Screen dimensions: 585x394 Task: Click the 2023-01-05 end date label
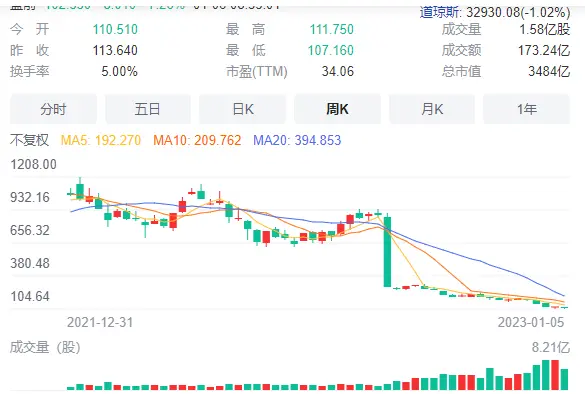tap(531, 322)
